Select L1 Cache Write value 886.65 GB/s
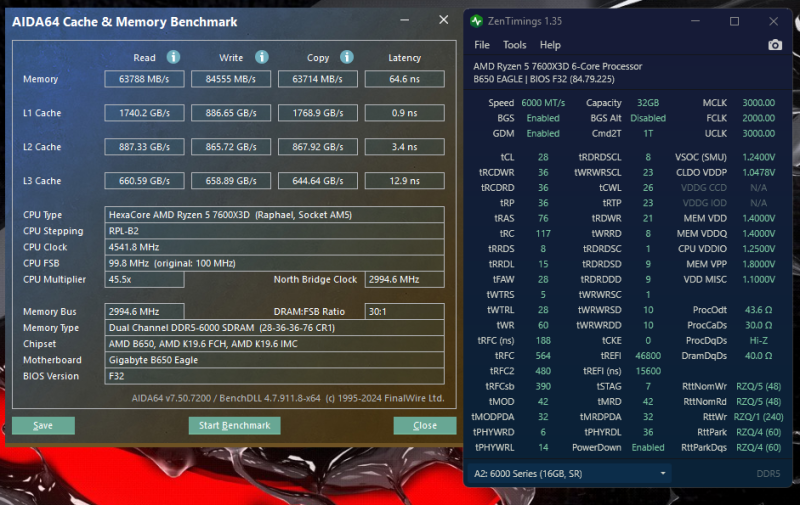 pos(231,113)
